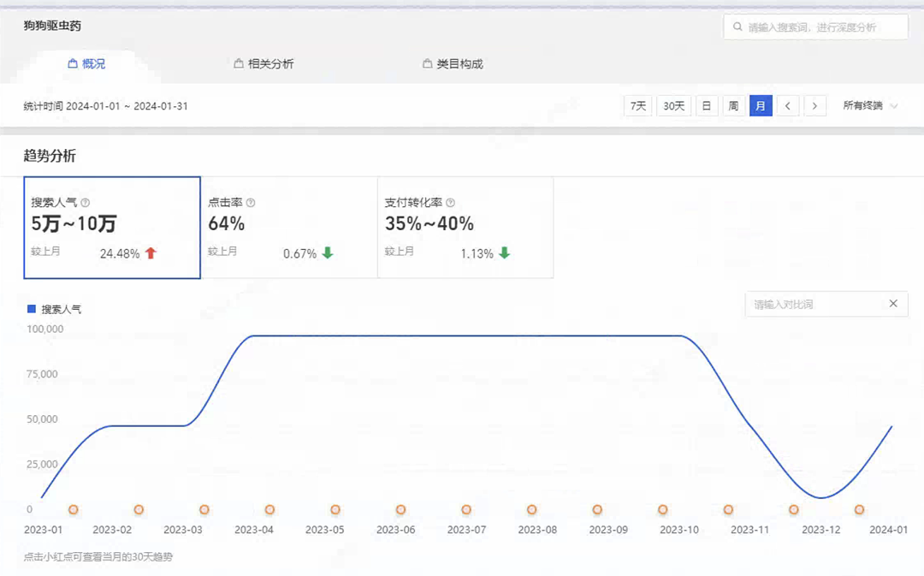Click help icon next to 搜索人气
Viewport: 924px width, 576px height.
click(x=86, y=203)
